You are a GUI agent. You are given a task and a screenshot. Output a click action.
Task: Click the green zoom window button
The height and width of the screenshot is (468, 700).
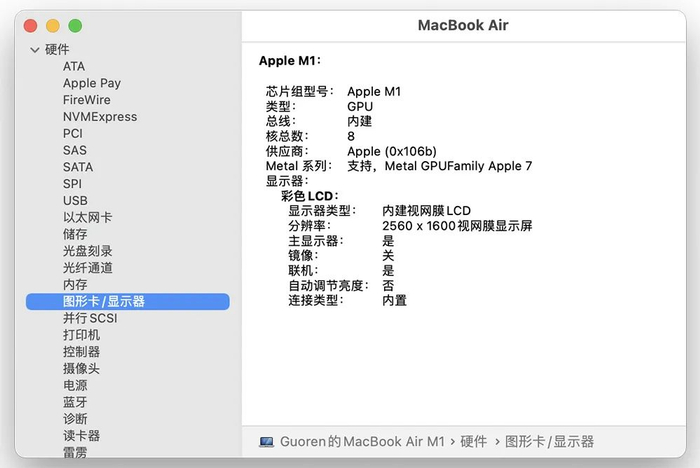(75, 26)
